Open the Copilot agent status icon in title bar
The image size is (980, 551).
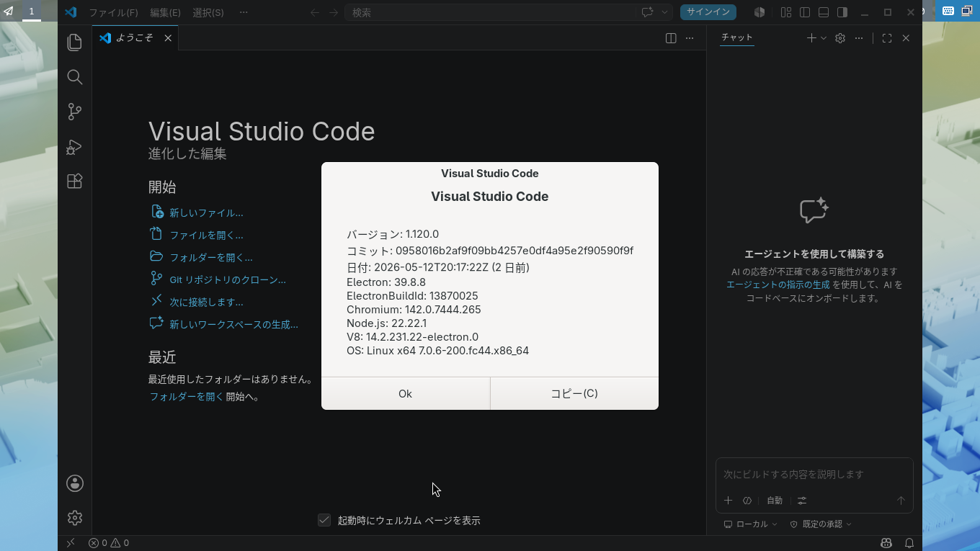tap(759, 12)
